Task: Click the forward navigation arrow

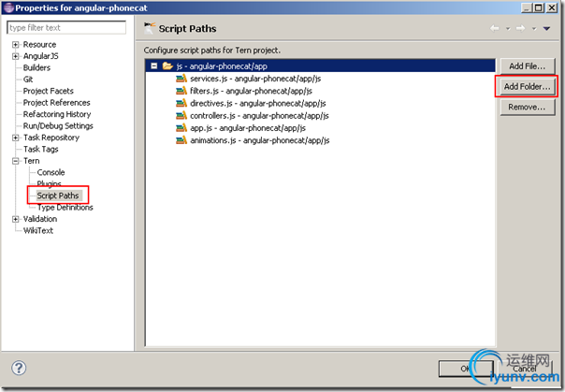Action: [520, 28]
